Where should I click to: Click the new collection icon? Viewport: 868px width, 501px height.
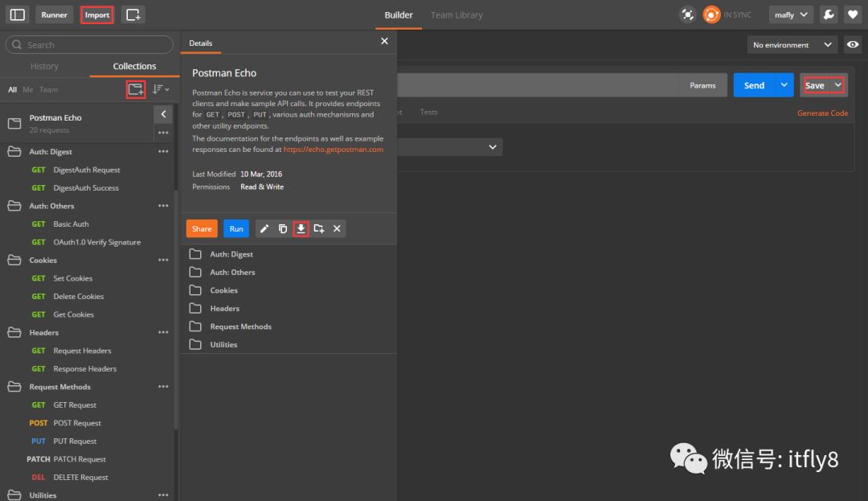[x=136, y=89]
